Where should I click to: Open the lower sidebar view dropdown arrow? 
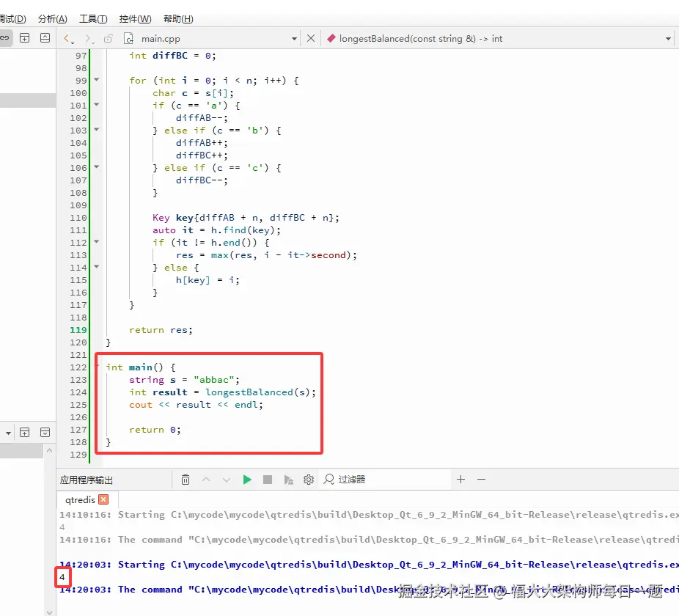[8, 433]
